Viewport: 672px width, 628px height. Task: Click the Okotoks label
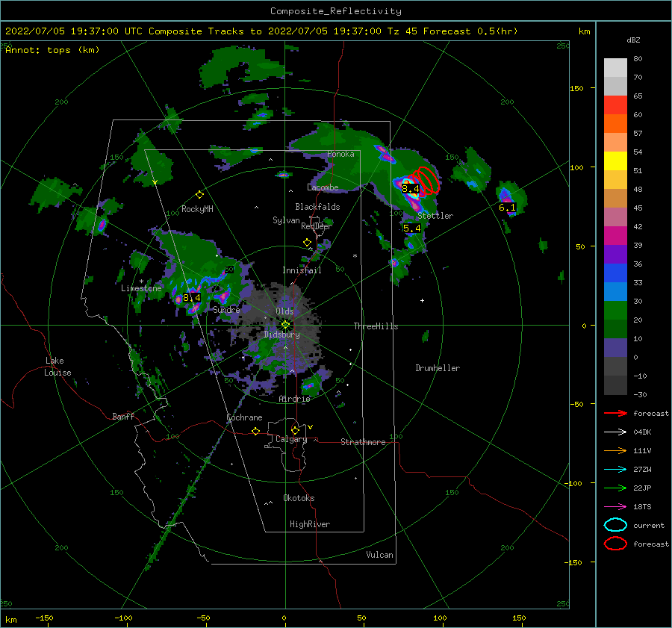coord(299,498)
